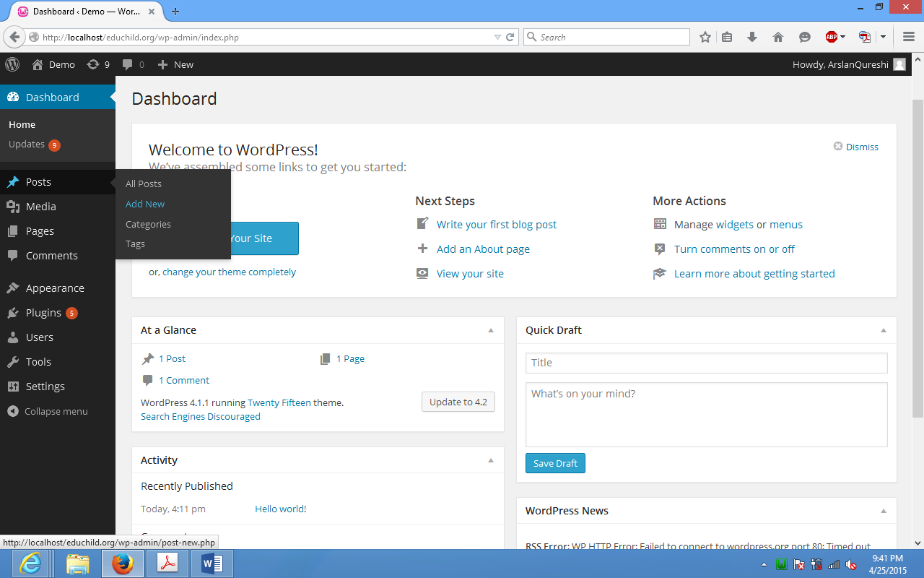Open Internet Explorer from the taskbar
924x578 pixels.
click(30, 564)
